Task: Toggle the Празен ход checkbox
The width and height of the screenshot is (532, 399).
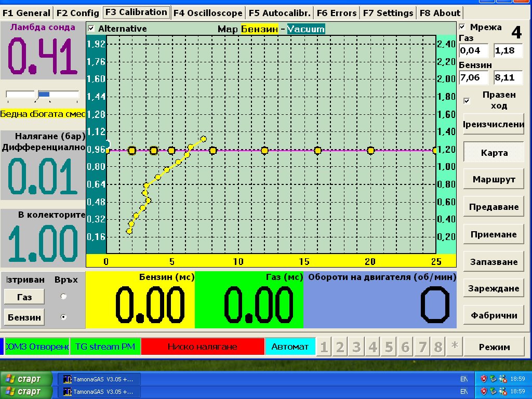Action: (467, 101)
